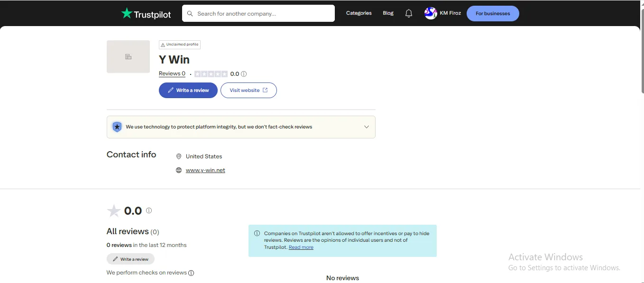The width and height of the screenshot is (644, 283).
Task: Click the Y Win company name heading
Action: pyautogui.click(x=174, y=60)
